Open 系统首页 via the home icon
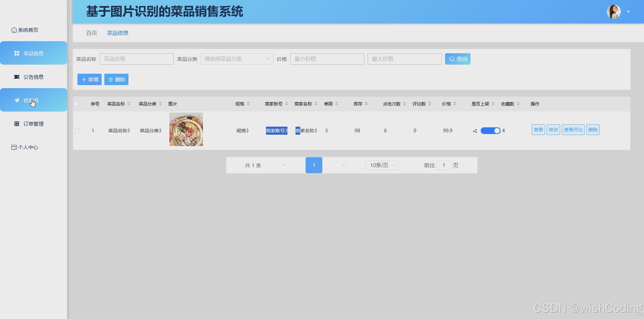The height and width of the screenshot is (319, 644). 14,29
